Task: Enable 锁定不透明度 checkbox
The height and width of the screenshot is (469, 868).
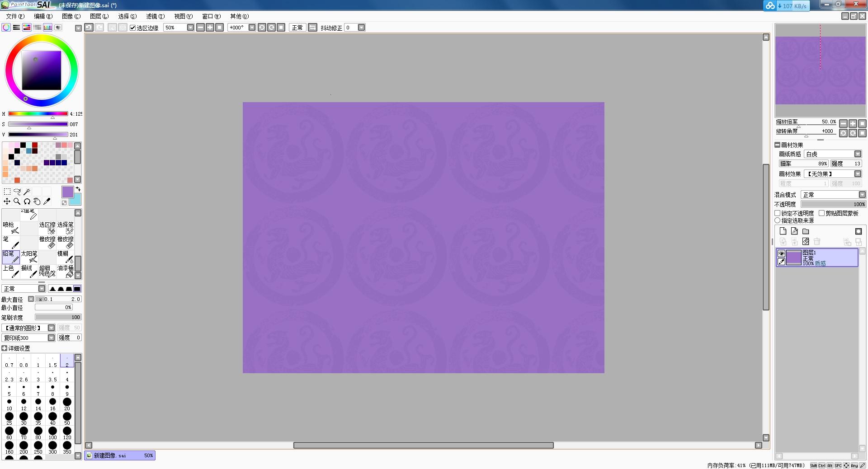Action: (778, 213)
